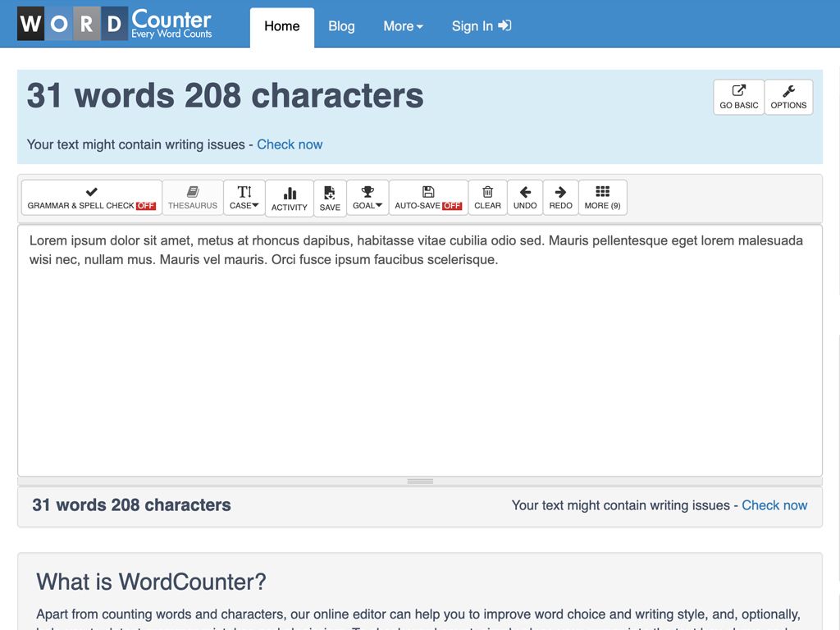Screen dimensions: 840x630
Task: Toggle Grammar & Spell Check on
Action: pyautogui.click(x=92, y=198)
